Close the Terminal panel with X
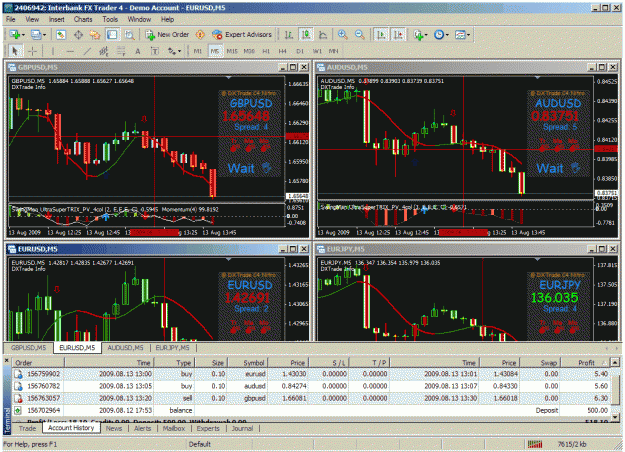The width and height of the screenshot is (625, 452). [7, 361]
